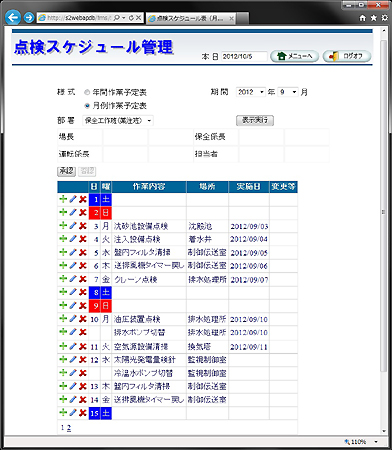The image size is (392, 450).
Task: Delete the 太陽光発電量検針 row with red X
Action: (x=83, y=360)
